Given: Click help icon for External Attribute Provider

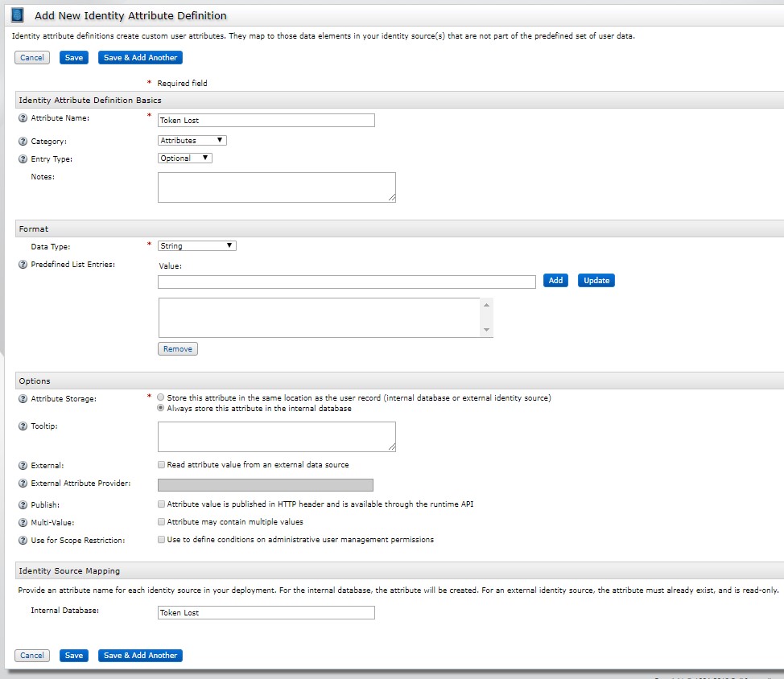Looking at the screenshot, I should pyautogui.click(x=23, y=484).
